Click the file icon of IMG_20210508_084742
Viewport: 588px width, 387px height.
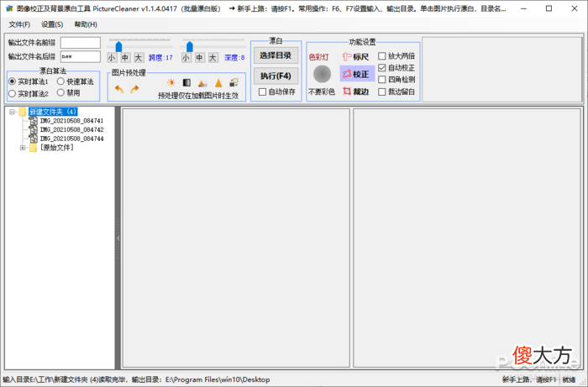click(x=34, y=129)
